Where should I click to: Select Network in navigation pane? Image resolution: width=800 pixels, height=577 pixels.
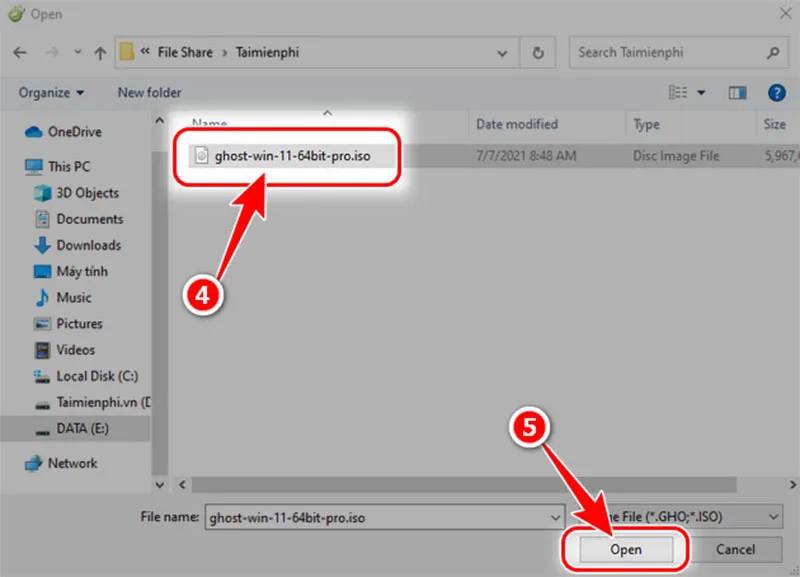click(x=72, y=463)
